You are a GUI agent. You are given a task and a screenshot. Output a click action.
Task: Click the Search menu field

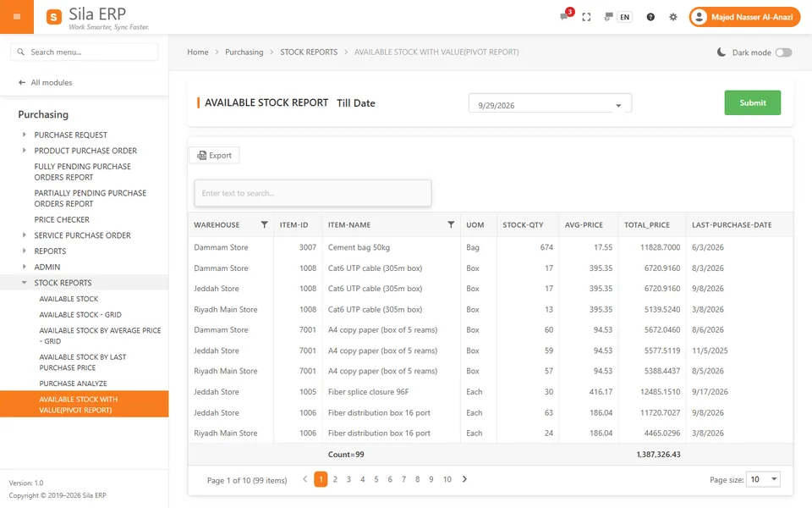pos(85,52)
